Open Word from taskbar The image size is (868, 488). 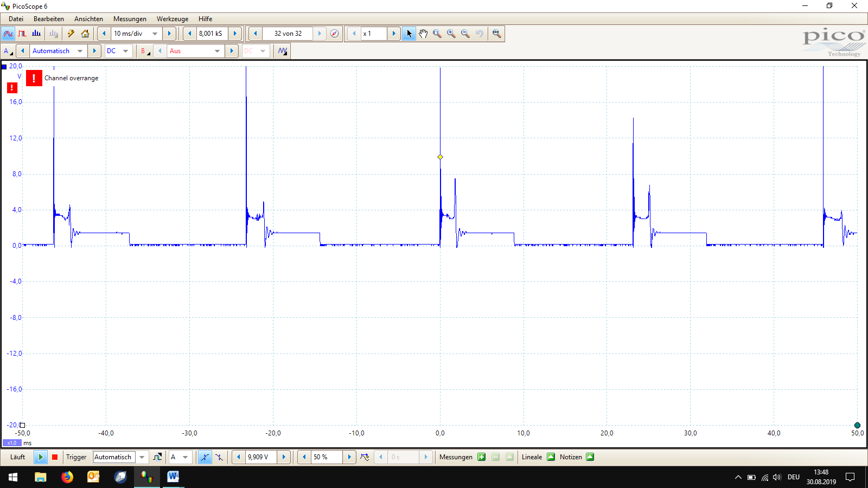click(x=173, y=477)
